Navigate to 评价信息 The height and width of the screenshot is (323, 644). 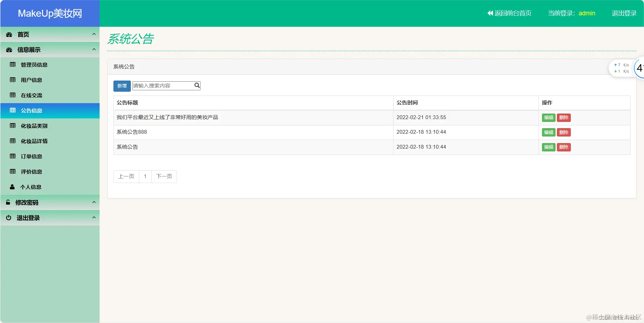(50, 172)
